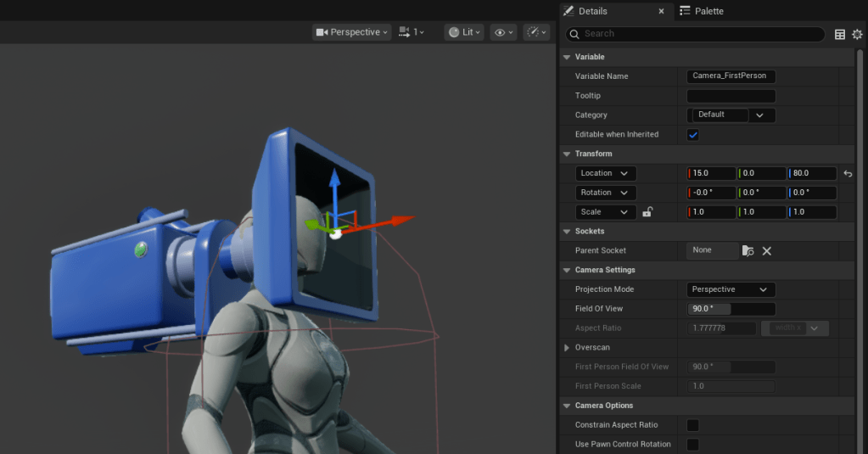868x454 pixels.
Task: Enable Constrain Aspect Ratio checkbox
Action: 692,425
